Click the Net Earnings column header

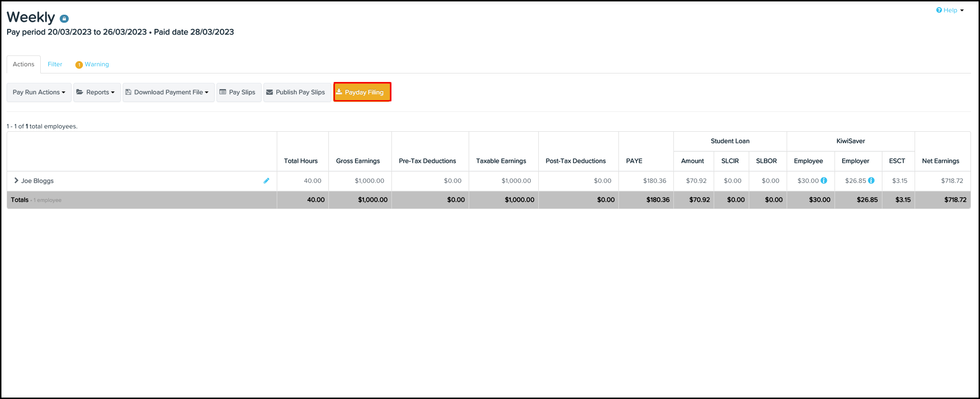[x=940, y=161]
